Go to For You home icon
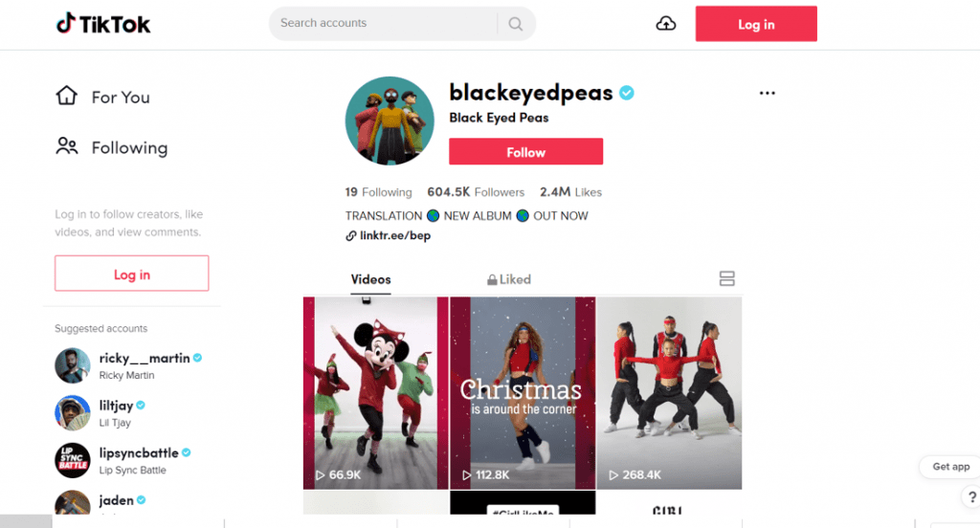 pyautogui.click(x=67, y=96)
